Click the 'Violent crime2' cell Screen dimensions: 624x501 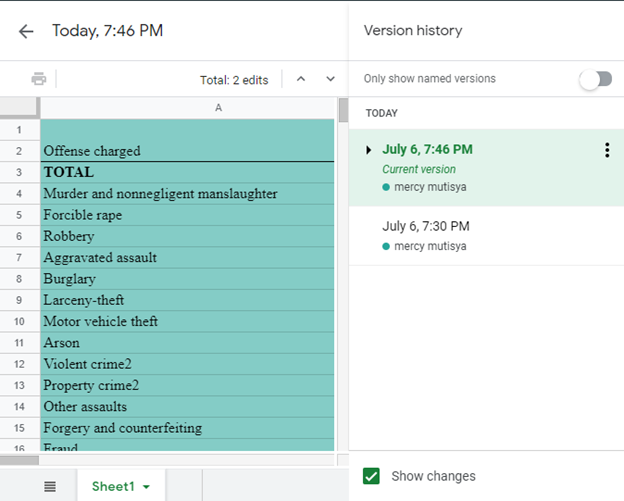(187, 364)
